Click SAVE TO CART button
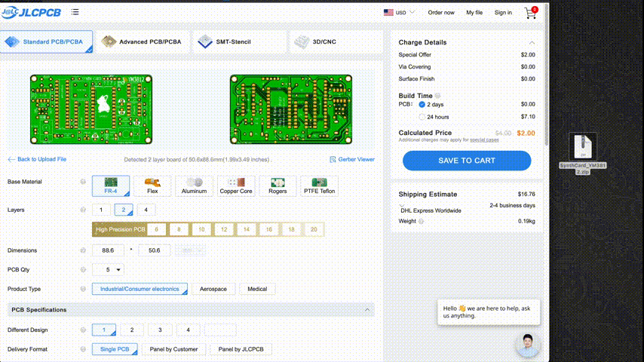The height and width of the screenshot is (362, 644). click(x=467, y=161)
